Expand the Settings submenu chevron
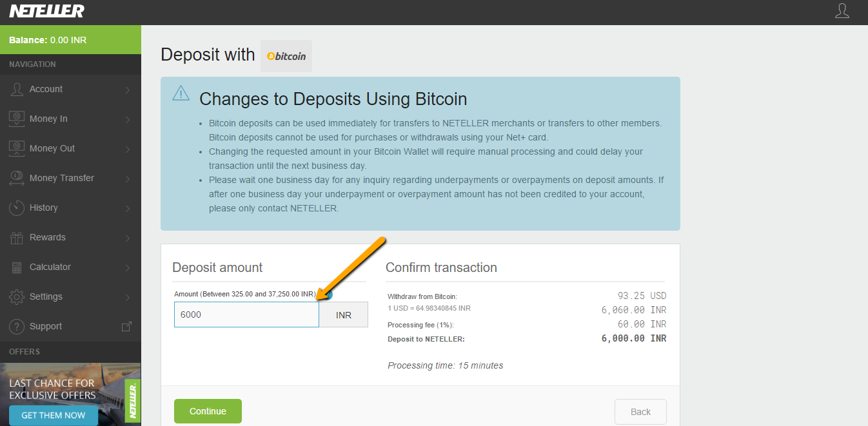Viewport: 868px width, 426px height. (x=128, y=297)
